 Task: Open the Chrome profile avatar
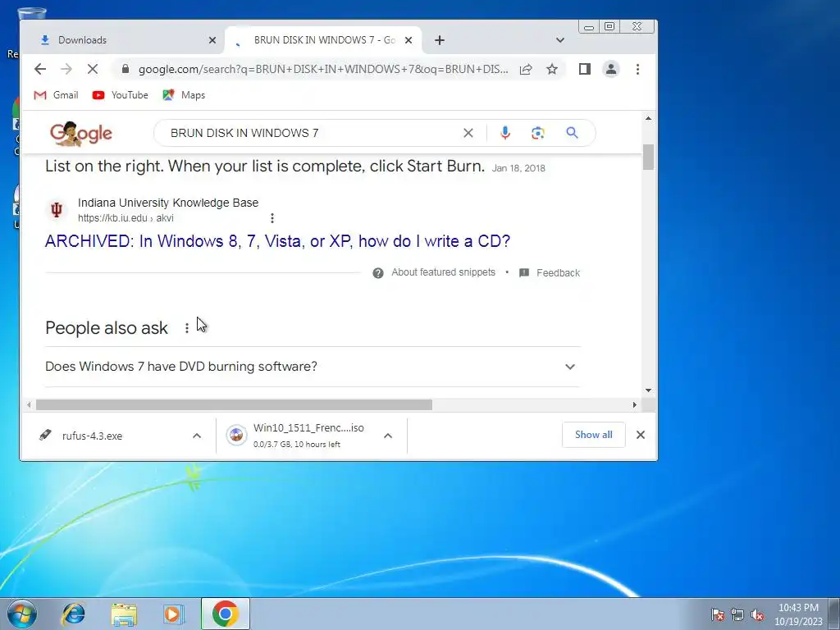click(610, 69)
